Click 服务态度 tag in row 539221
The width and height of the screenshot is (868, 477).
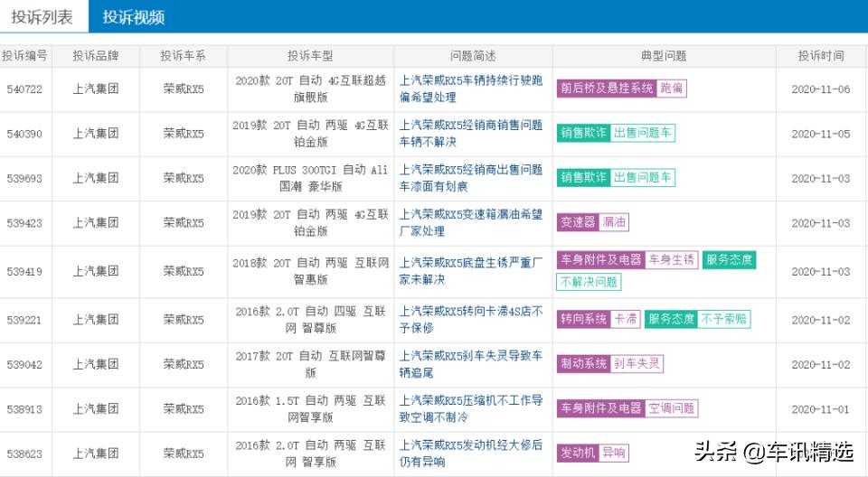pos(671,319)
